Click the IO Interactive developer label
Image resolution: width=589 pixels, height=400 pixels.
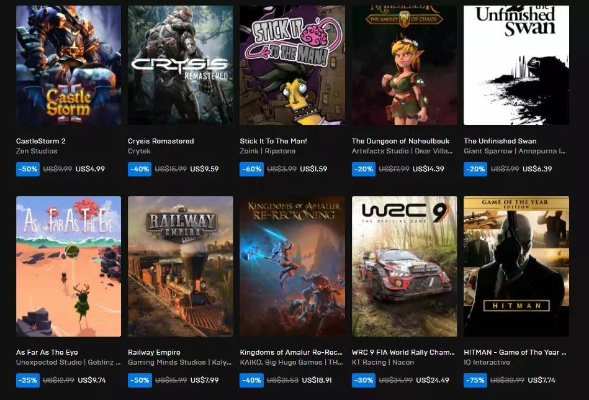pos(487,362)
